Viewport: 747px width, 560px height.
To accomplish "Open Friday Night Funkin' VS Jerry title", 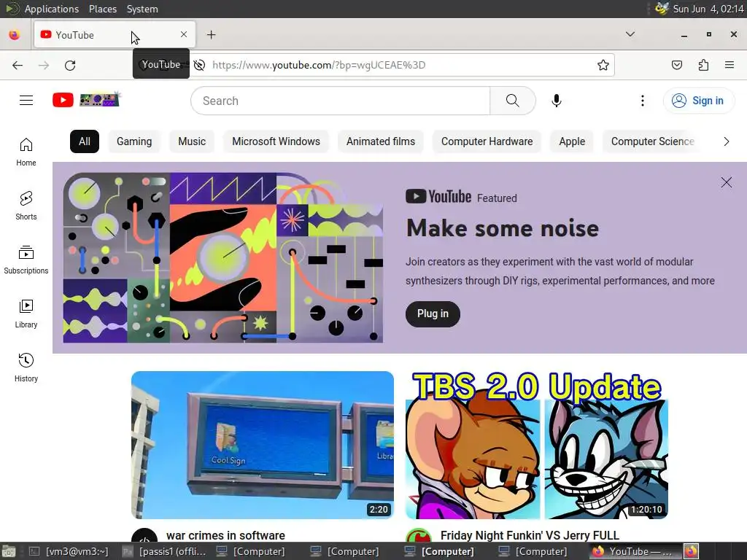I will point(530,536).
